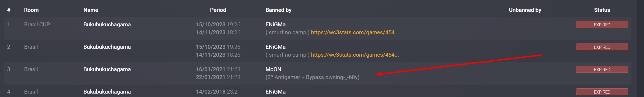Click EXPIRED status badge in row 2
644x97 pixels.
602,47
